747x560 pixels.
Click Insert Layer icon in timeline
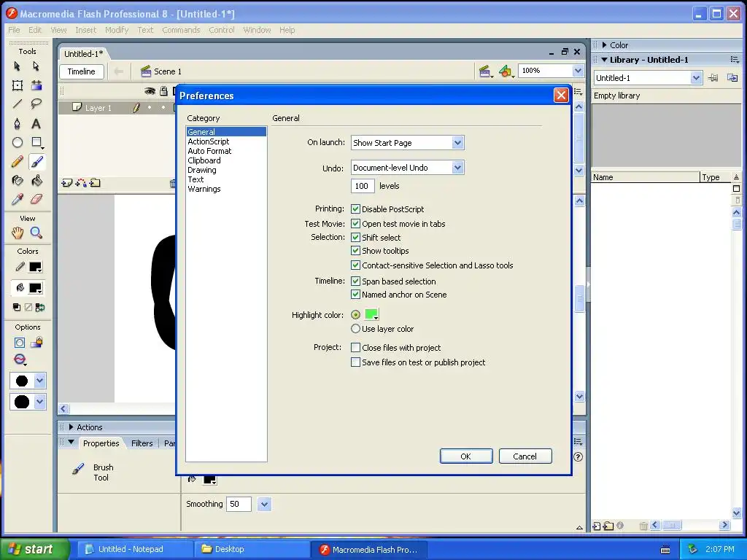(x=66, y=183)
